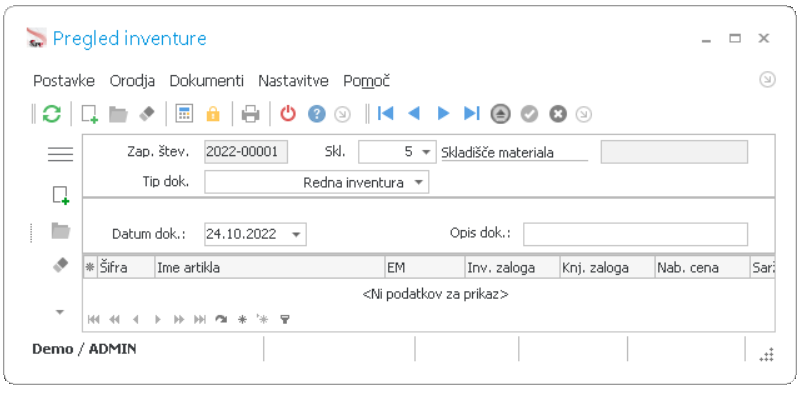
Task: Click the Knj. zaloga column header
Action: pos(608,267)
